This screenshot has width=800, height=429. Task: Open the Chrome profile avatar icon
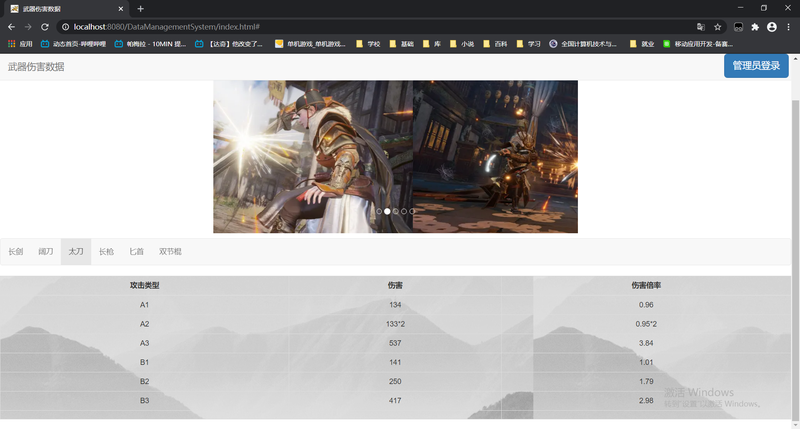click(x=772, y=27)
